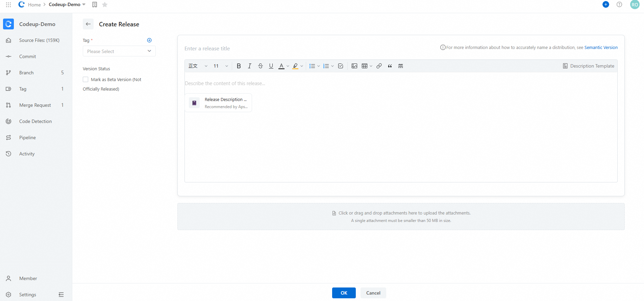
Task: Open Branch in sidebar
Action: 36,73
